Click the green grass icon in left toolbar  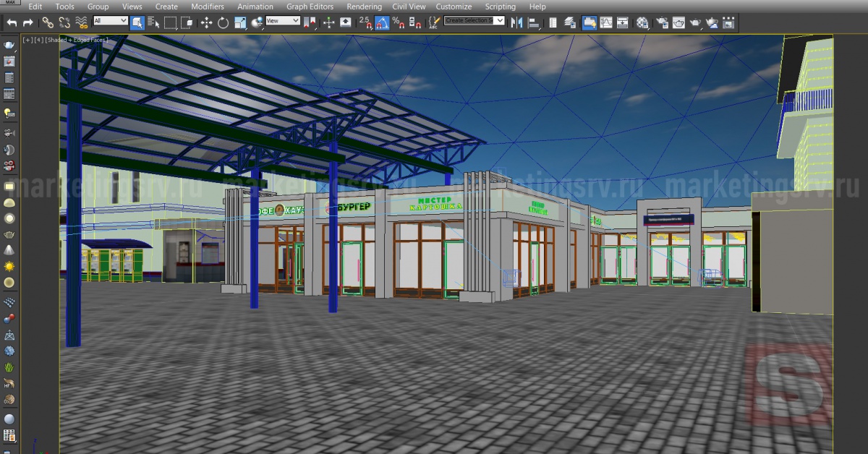[9, 368]
